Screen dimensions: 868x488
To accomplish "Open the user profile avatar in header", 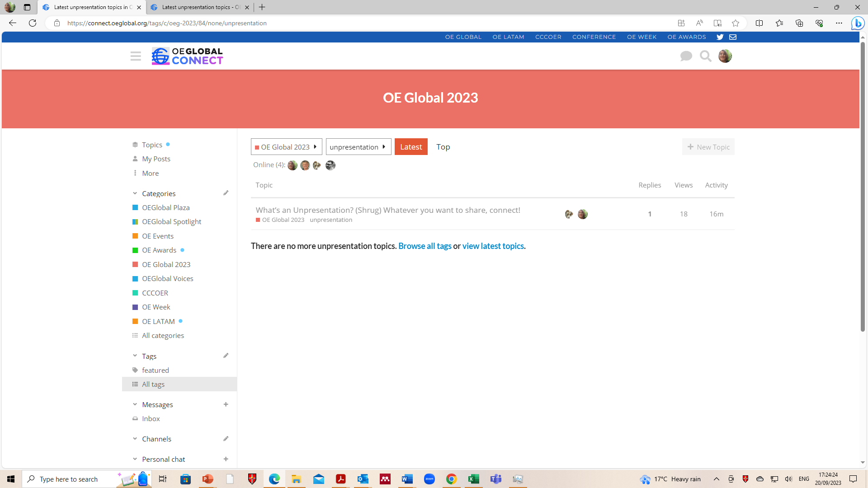I will [x=725, y=56].
